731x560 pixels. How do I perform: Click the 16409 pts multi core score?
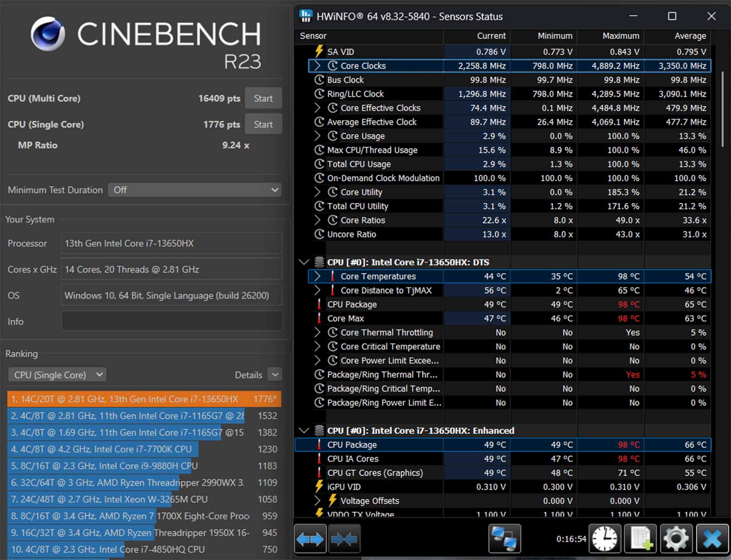tap(219, 98)
